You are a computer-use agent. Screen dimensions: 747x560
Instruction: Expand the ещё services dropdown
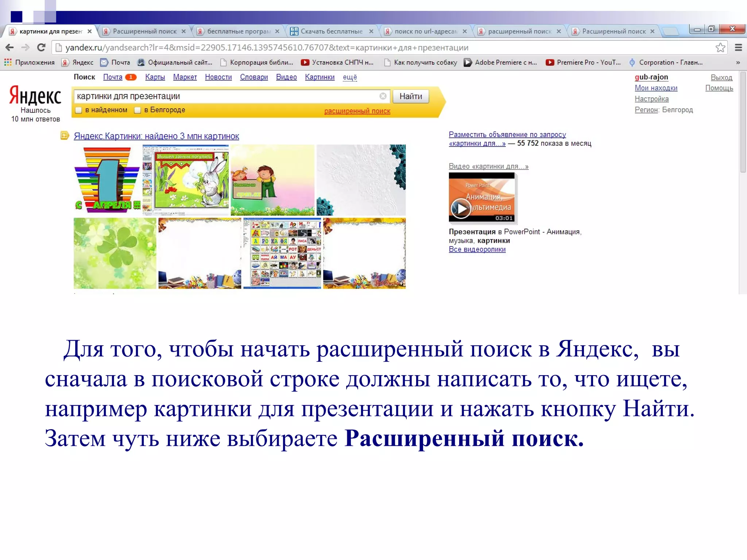pyautogui.click(x=350, y=77)
